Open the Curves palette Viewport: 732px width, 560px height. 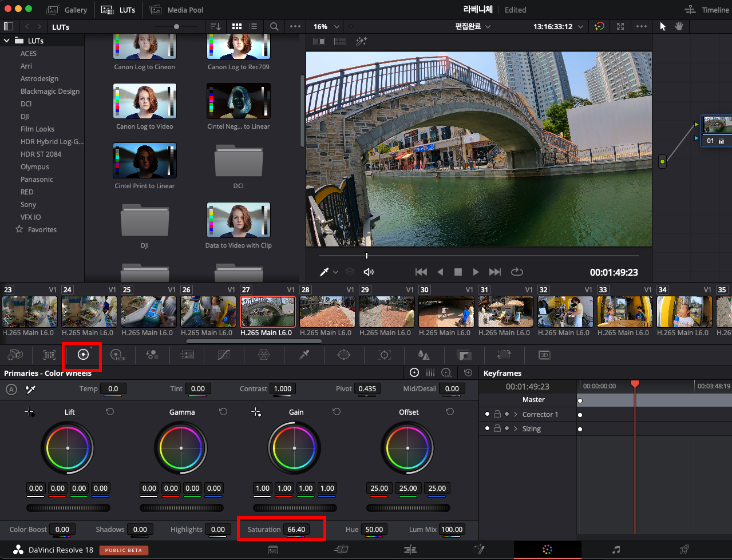click(x=224, y=355)
